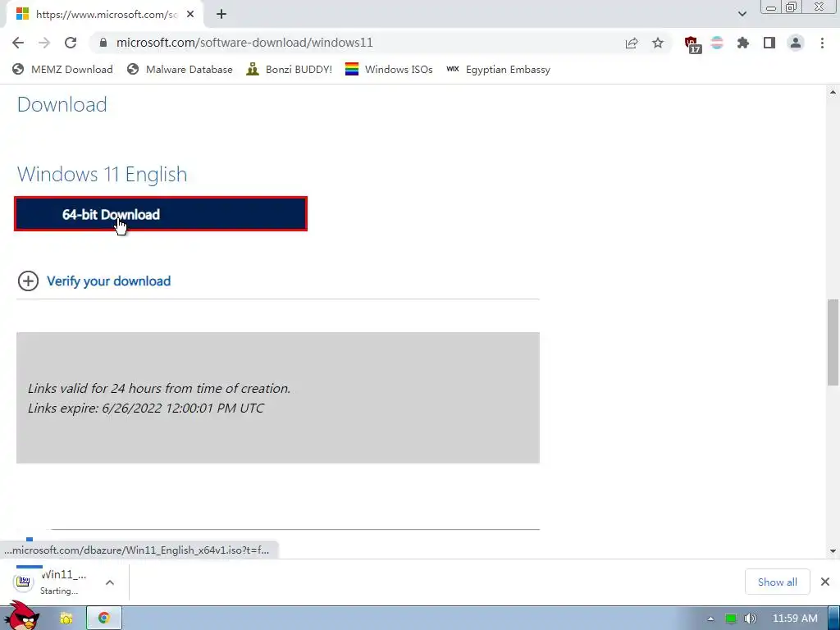Click the page scrollbar thumb
This screenshot has height=630, width=840.
[x=833, y=342]
